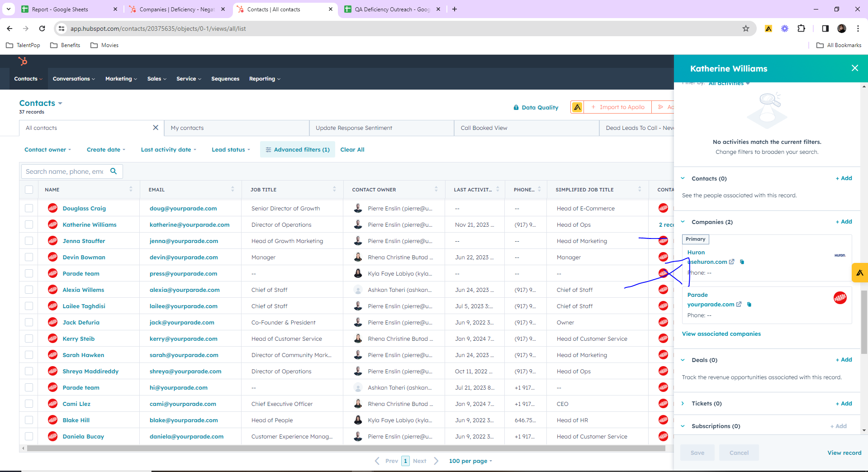
Task: Reload the page
Action: 42,29
